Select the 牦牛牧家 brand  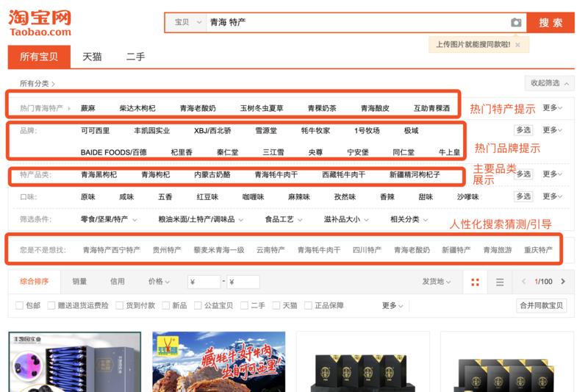tap(315, 130)
